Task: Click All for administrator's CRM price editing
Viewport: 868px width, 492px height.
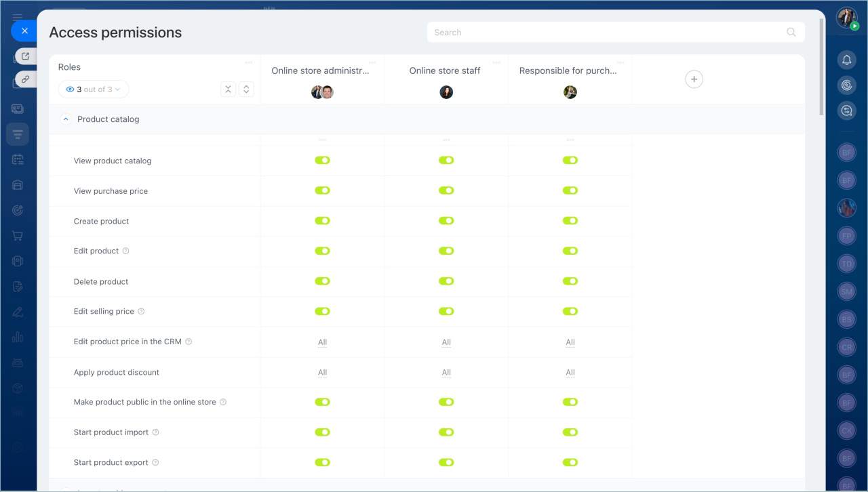Action: 322,342
